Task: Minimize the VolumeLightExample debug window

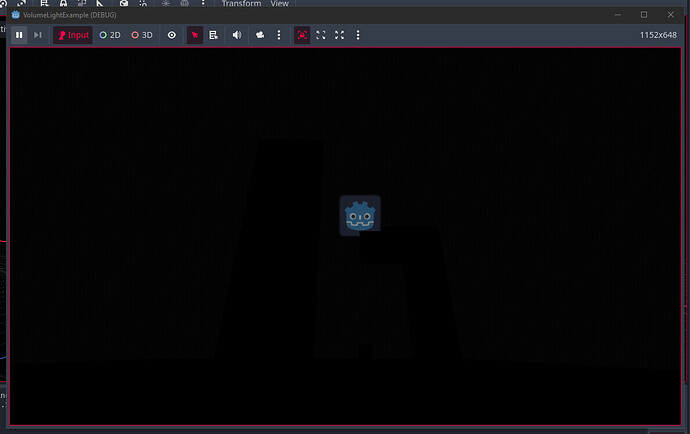Action: (x=618, y=15)
